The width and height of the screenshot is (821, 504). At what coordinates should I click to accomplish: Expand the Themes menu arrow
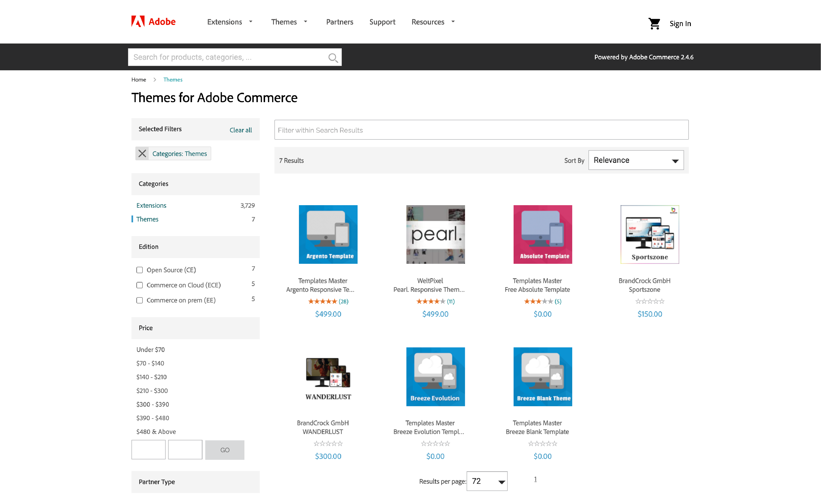[x=305, y=22]
